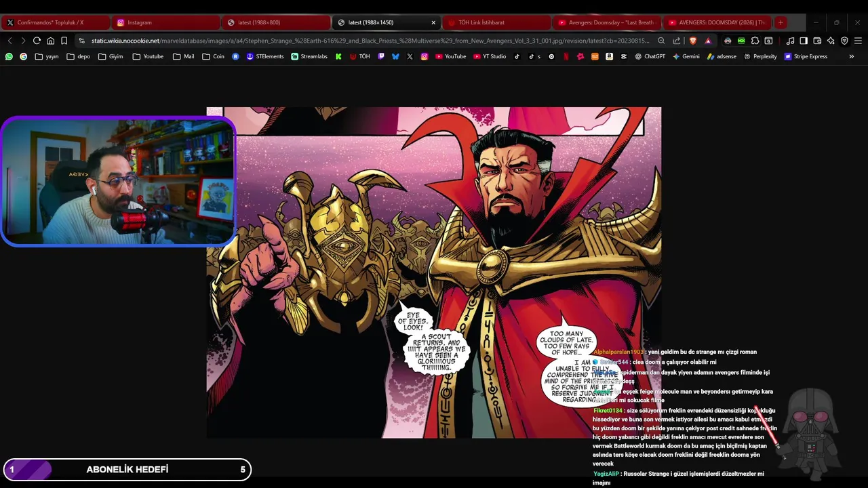The height and width of the screenshot is (488, 868).
Task: Open the TÖH bookmark
Action: point(359,56)
